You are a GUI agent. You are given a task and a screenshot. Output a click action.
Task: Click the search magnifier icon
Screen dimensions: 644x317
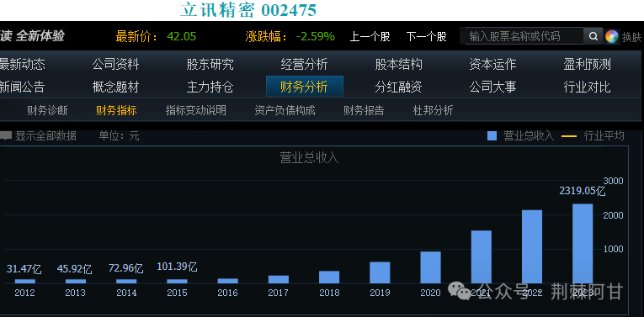(593, 36)
